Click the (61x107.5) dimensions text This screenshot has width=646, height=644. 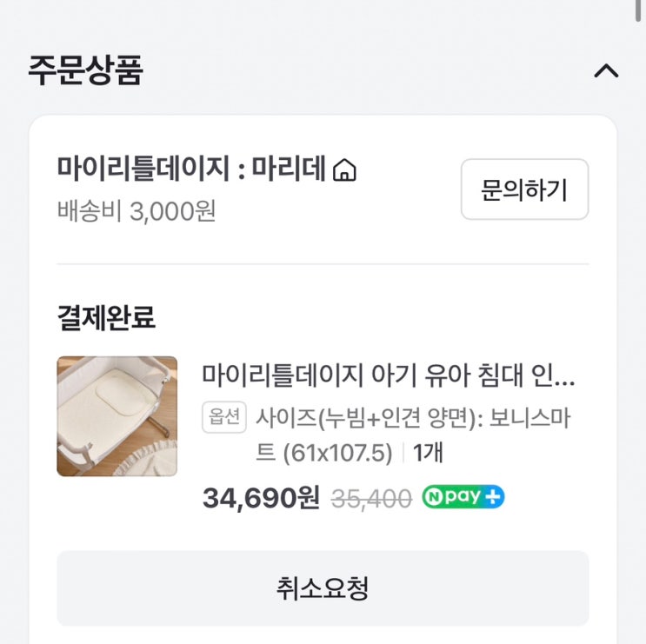tap(339, 453)
